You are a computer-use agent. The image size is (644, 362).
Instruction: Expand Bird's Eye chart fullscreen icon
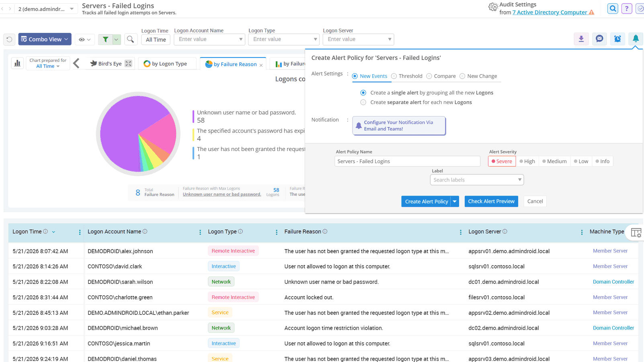pos(128,63)
